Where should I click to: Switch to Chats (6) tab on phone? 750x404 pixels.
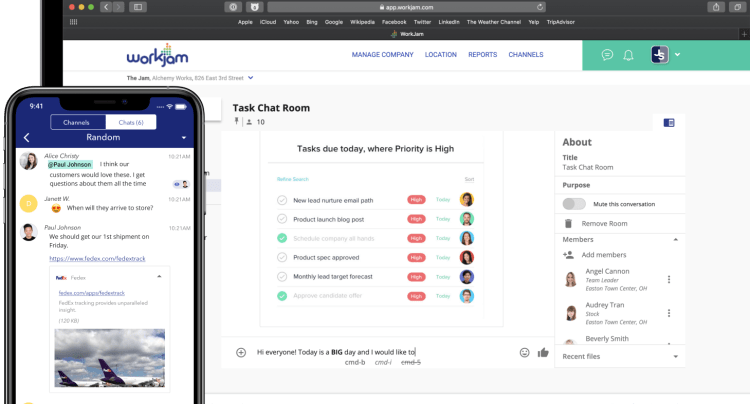(x=131, y=122)
